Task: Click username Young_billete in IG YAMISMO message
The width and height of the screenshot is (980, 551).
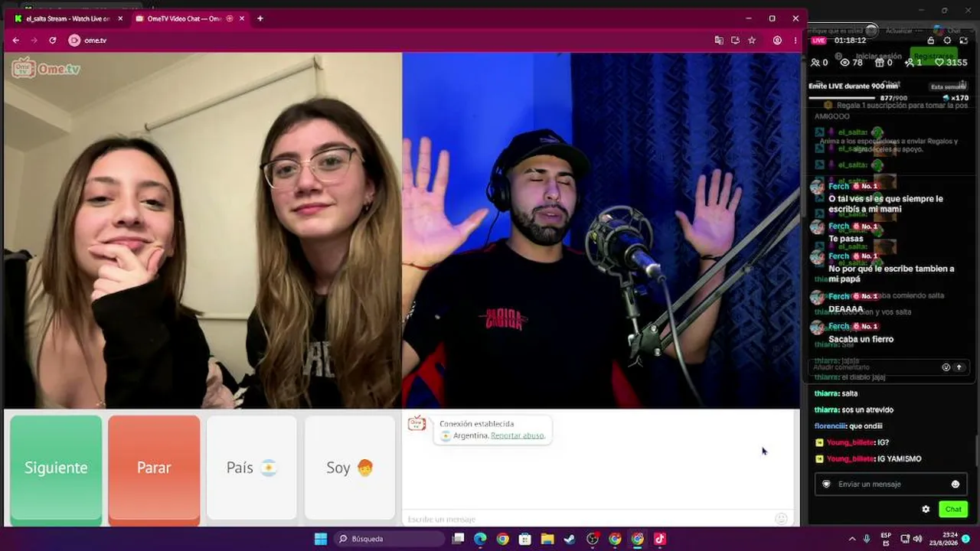Action: pyautogui.click(x=851, y=459)
